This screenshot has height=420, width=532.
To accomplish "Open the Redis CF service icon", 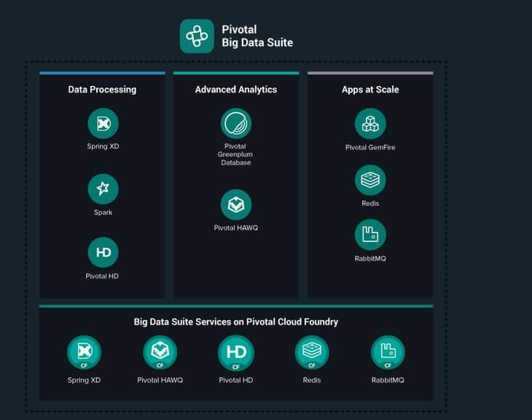I will 312,352.
